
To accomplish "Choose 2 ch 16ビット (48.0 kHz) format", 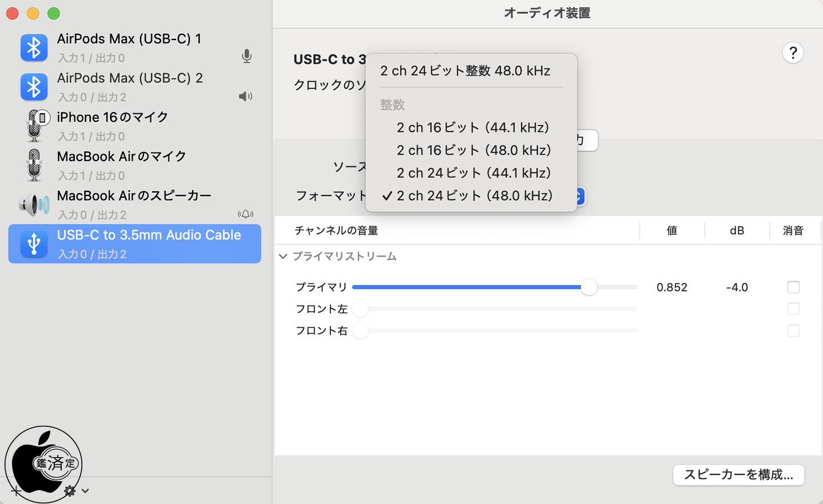I will pyautogui.click(x=472, y=150).
